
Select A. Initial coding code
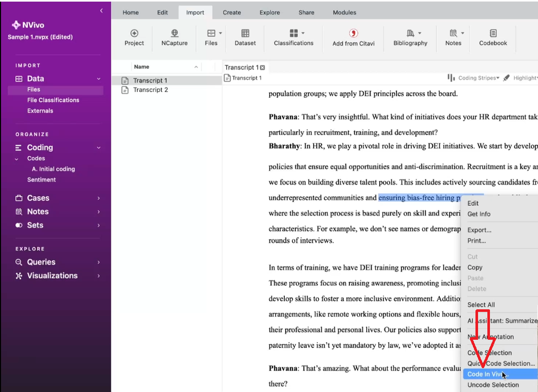point(53,169)
